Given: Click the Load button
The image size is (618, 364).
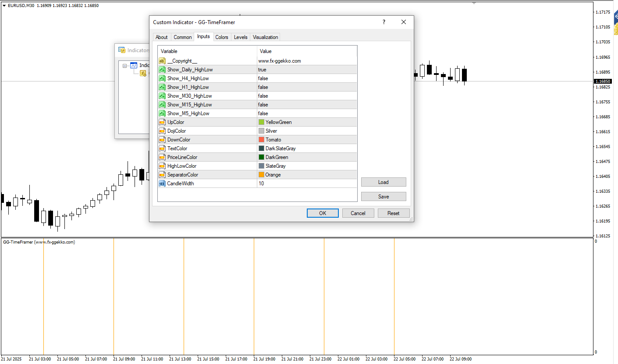Looking at the screenshot, I should (x=384, y=182).
